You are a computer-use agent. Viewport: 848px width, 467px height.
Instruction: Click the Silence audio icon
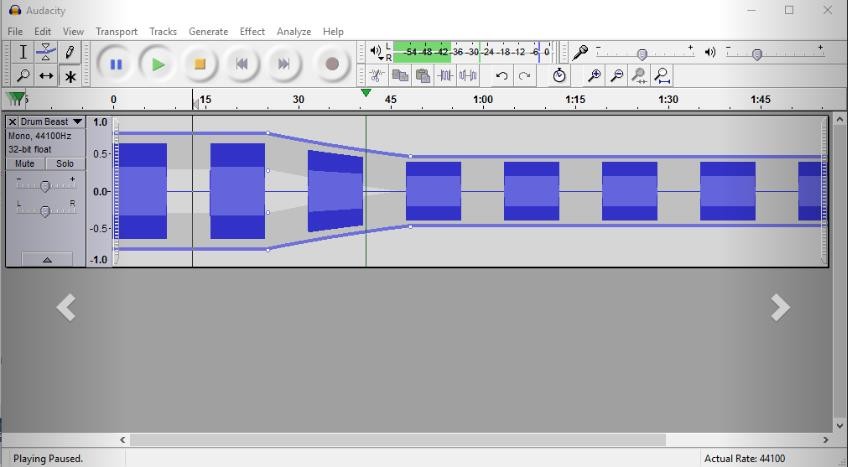[x=468, y=76]
